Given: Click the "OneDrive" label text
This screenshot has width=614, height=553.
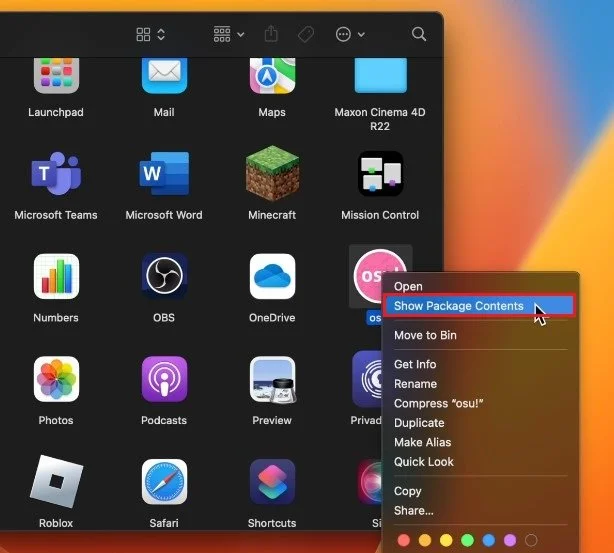Looking at the screenshot, I should point(272,318).
